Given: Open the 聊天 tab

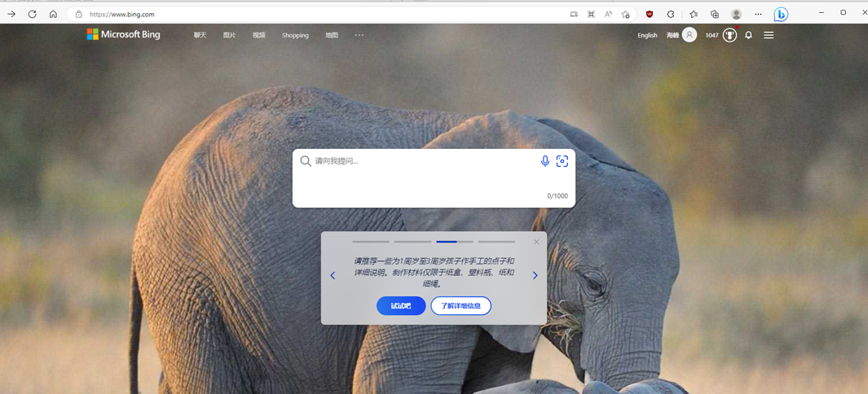Looking at the screenshot, I should (200, 35).
